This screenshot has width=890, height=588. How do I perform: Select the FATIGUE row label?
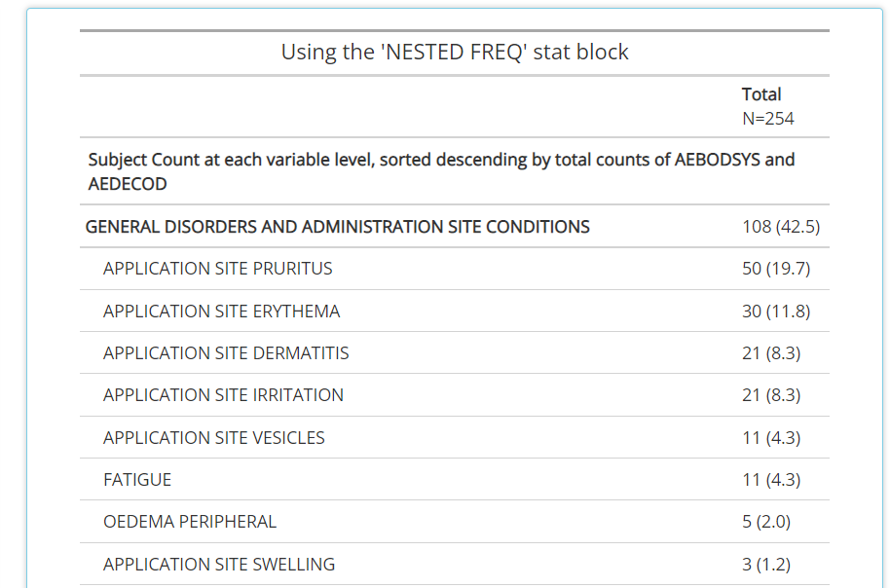pos(137,480)
